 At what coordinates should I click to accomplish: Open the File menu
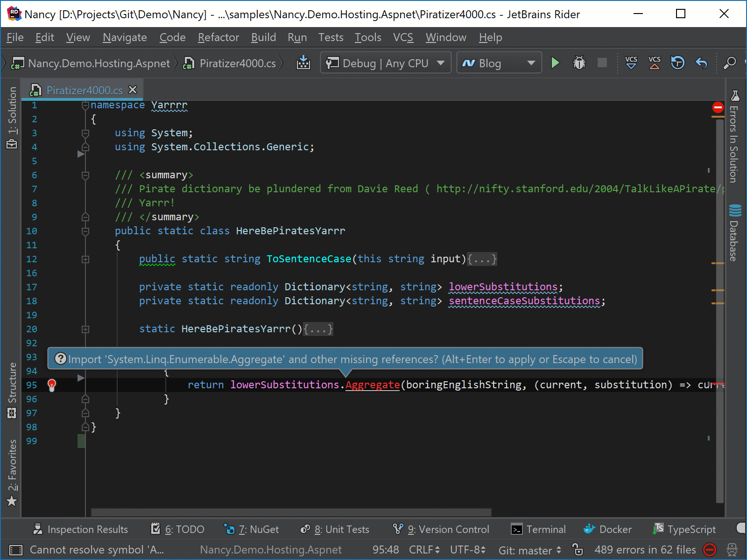point(15,37)
